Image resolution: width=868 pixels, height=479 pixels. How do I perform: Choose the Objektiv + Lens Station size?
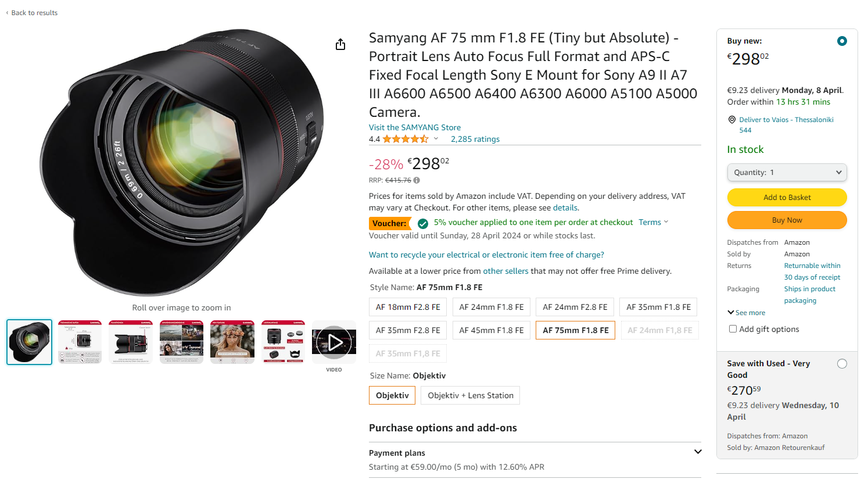point(471,395)
